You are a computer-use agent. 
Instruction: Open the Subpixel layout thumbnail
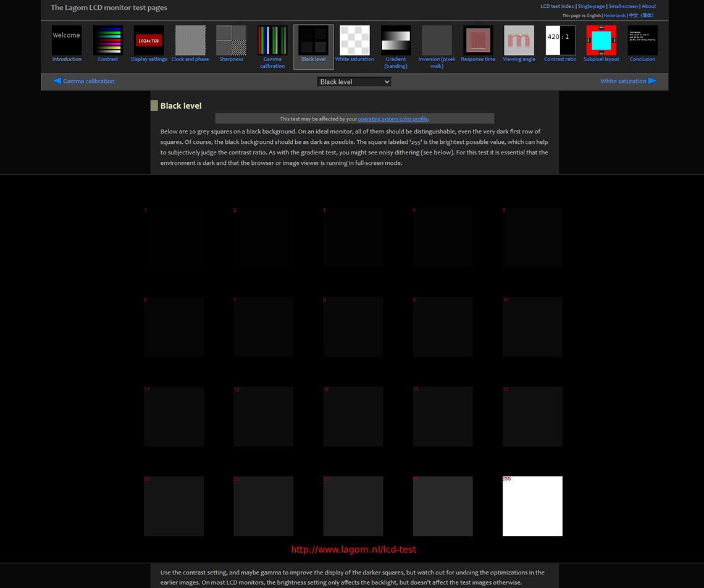click(601, 41)
